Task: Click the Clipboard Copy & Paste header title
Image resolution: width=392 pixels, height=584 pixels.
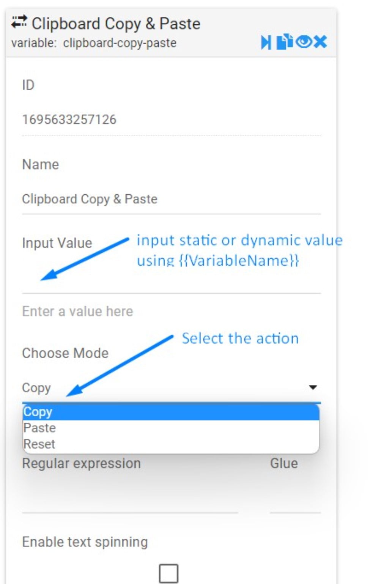Action: click(116, 24)
